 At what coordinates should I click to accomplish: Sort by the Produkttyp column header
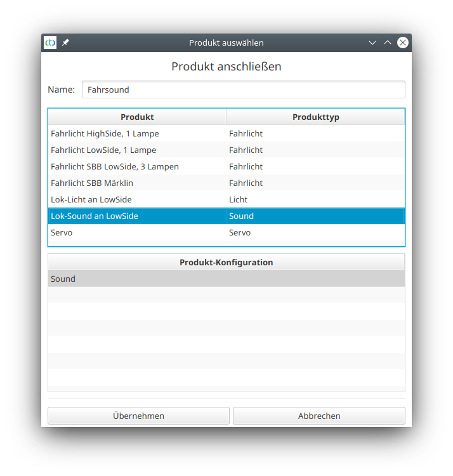(x=315, y=117)
